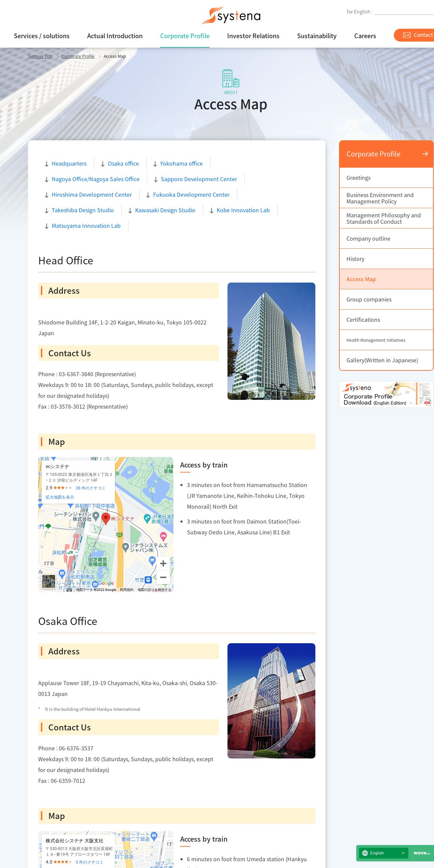Screen dimensions: 434x868
Task: Open Sustainability menu
Action: point(317,36)
